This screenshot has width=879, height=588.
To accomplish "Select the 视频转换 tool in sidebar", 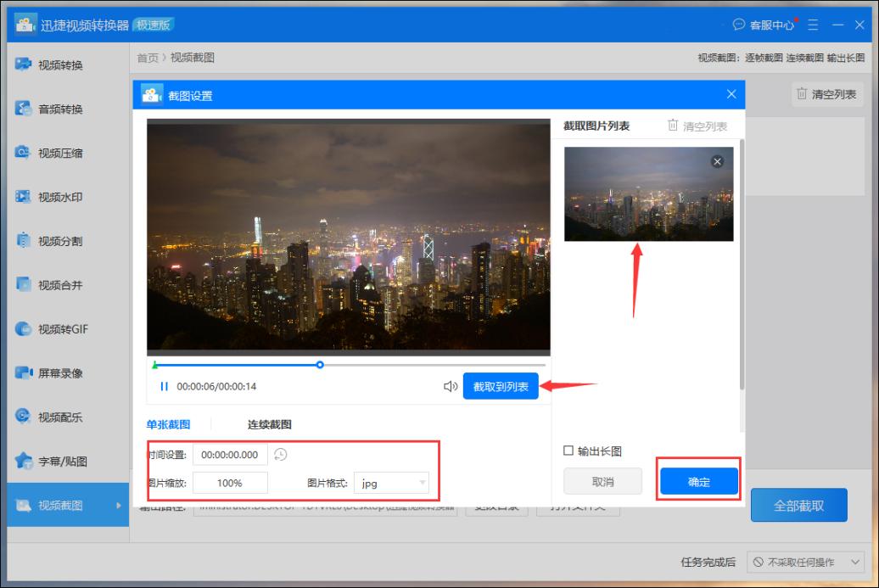I will click(51, 64).
